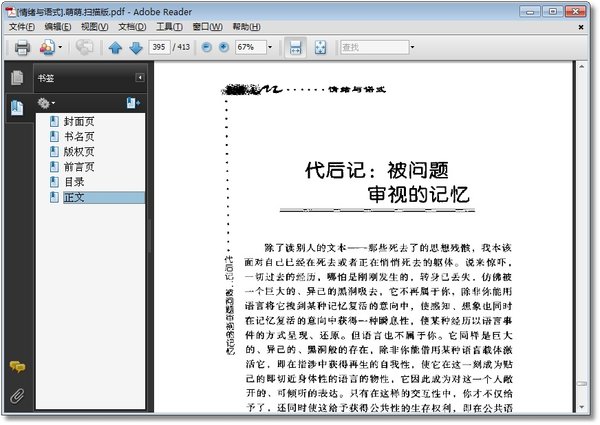Click the 书签 panel title

[x=46, y=78]
